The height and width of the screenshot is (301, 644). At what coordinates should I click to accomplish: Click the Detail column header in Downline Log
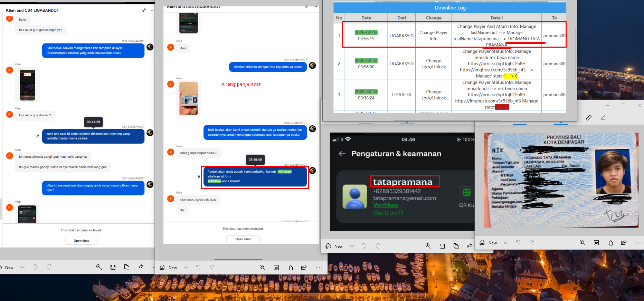point(496,18)
